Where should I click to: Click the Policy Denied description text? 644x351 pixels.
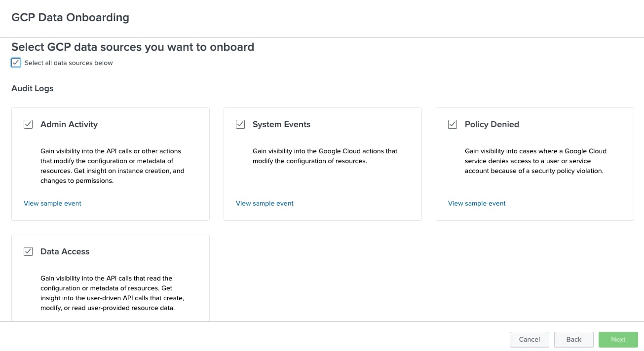tap(536, 161)
